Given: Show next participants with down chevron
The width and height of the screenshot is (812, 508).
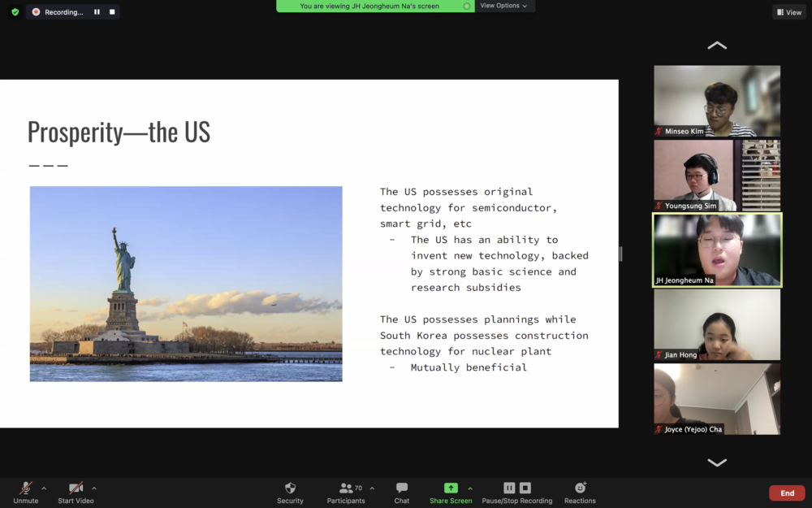Looking at the screenshot, I should click(x=717, y=462).
